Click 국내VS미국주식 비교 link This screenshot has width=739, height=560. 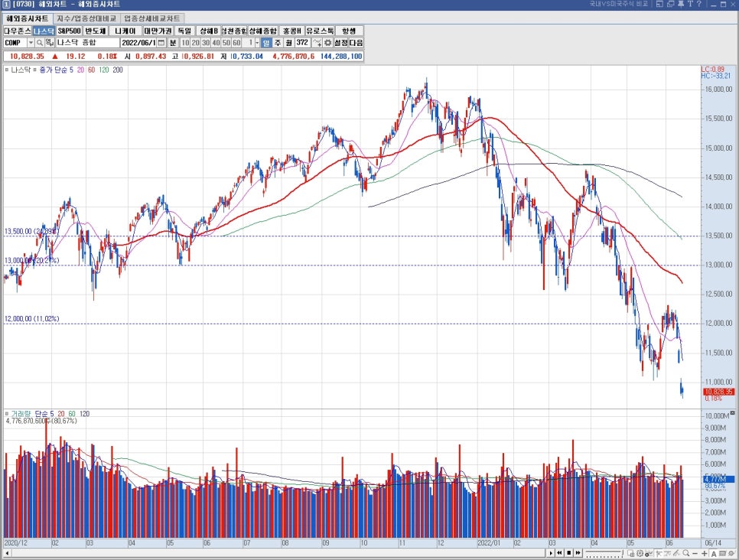[x=619, y=4]
